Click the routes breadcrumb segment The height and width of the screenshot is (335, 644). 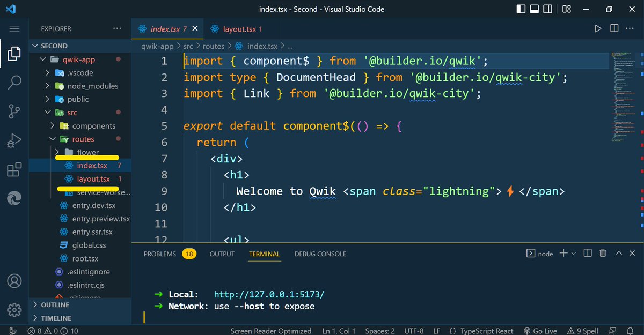point(214,46)
